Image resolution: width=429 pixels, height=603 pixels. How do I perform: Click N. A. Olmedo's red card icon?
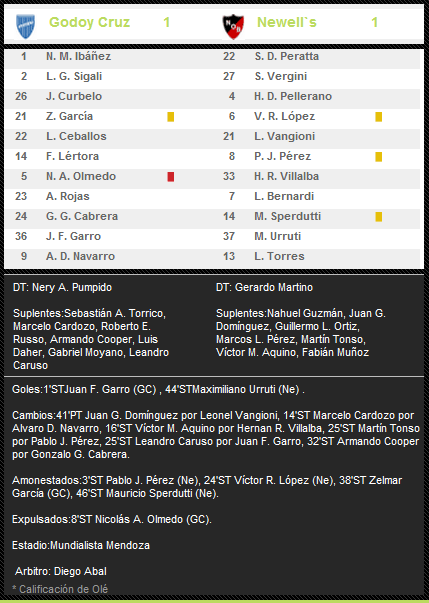point(171,177)
